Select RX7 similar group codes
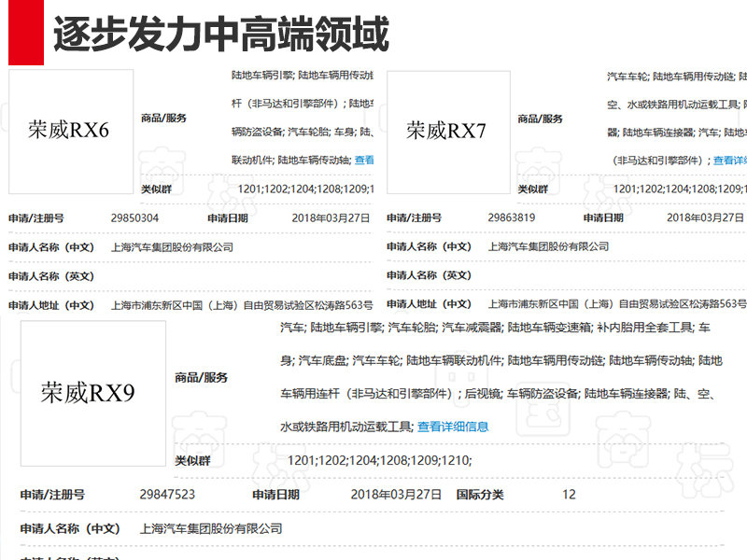The image size is (747, 560). point(680,189)
